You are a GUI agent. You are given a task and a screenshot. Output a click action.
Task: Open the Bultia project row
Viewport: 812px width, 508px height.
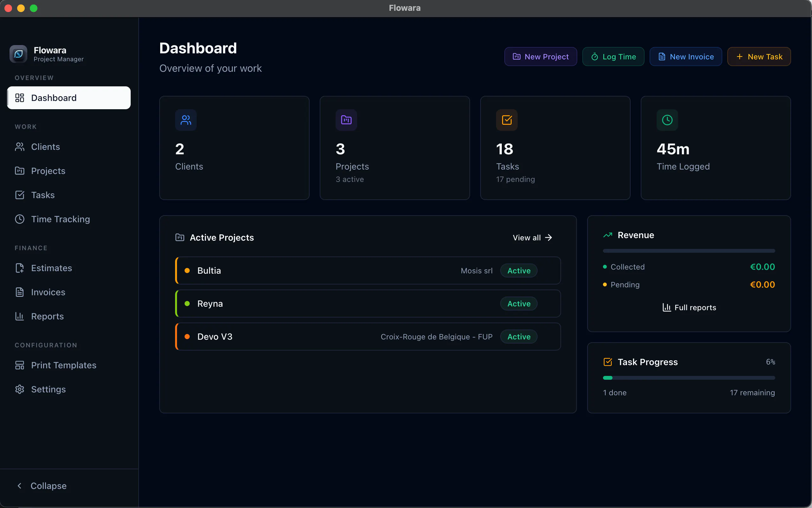pyautogui.click(x=368, y=271)
